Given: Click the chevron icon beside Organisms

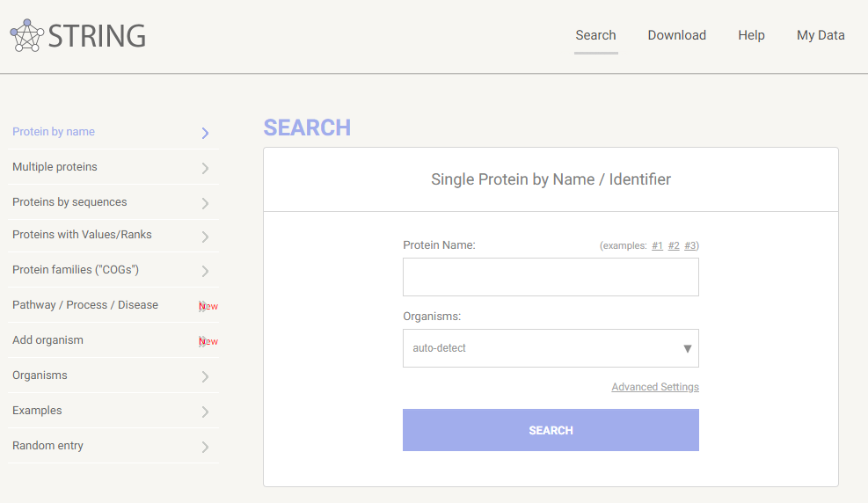Looking at the screenshot, I should pos(205,376).
